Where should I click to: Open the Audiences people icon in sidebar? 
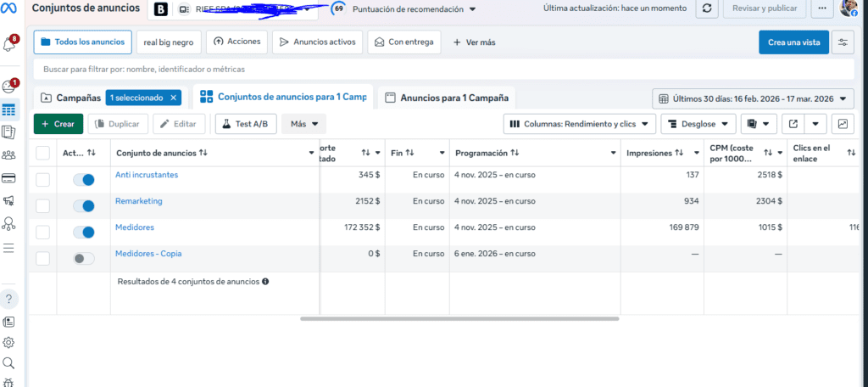8,155
